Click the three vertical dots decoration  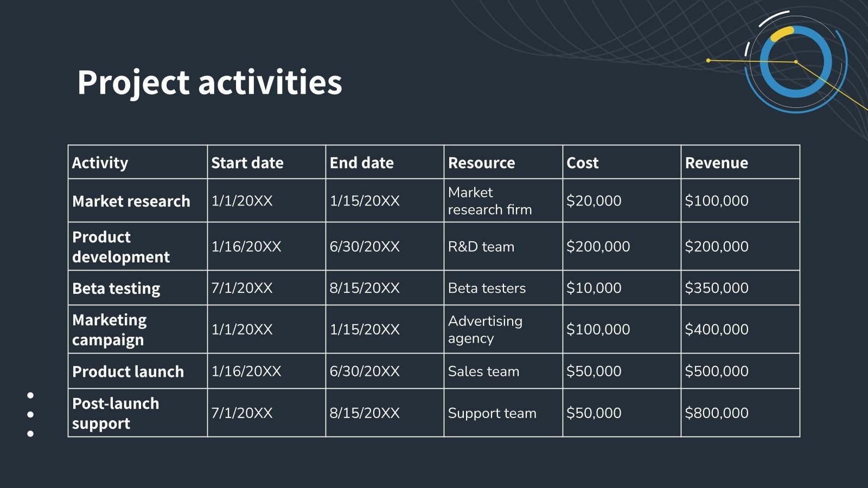(30, 414)
